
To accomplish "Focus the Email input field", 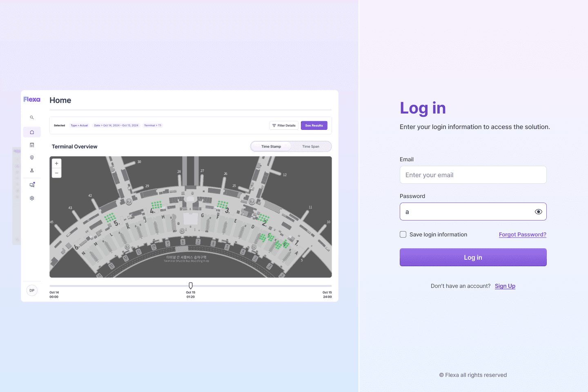I will pyautogui.click(x=473, y=175).
